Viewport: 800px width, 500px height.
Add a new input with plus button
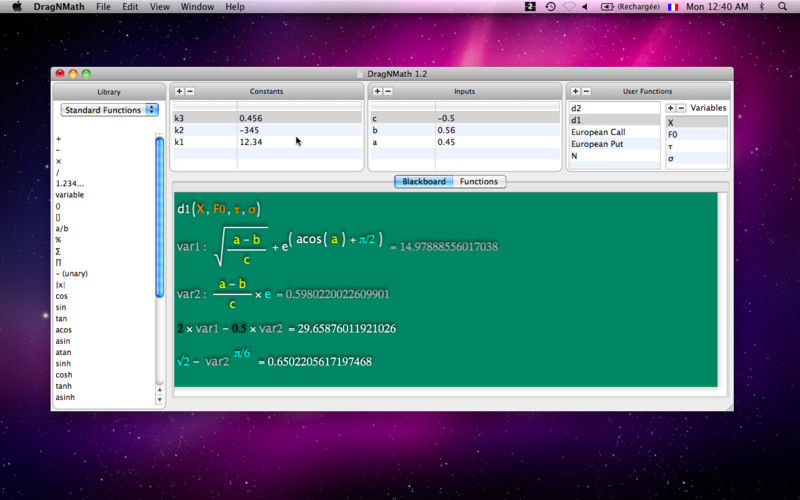[377, 91]
